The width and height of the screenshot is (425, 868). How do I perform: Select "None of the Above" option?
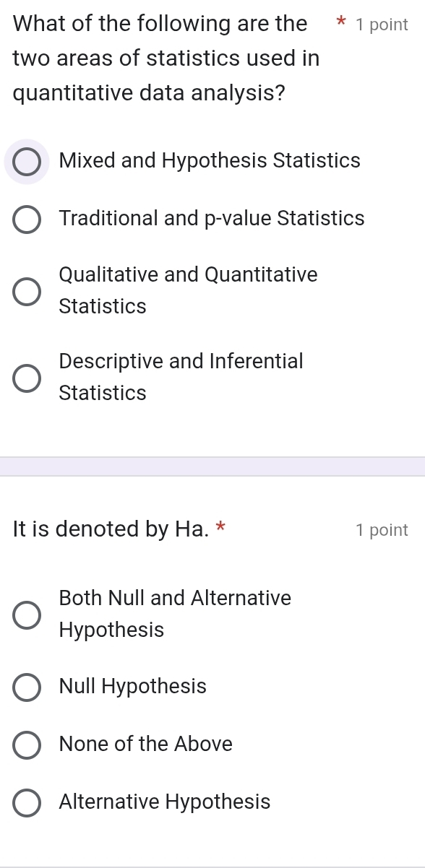point(27,745)
